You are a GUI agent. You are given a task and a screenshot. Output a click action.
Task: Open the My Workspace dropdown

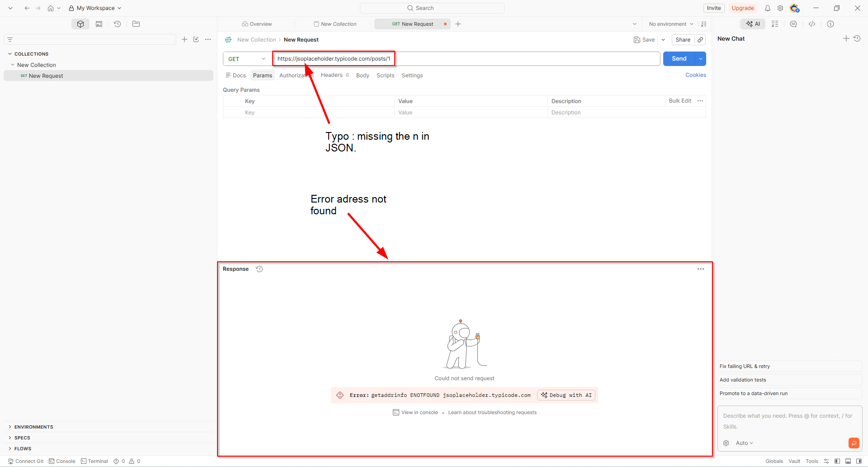point(95,8)
